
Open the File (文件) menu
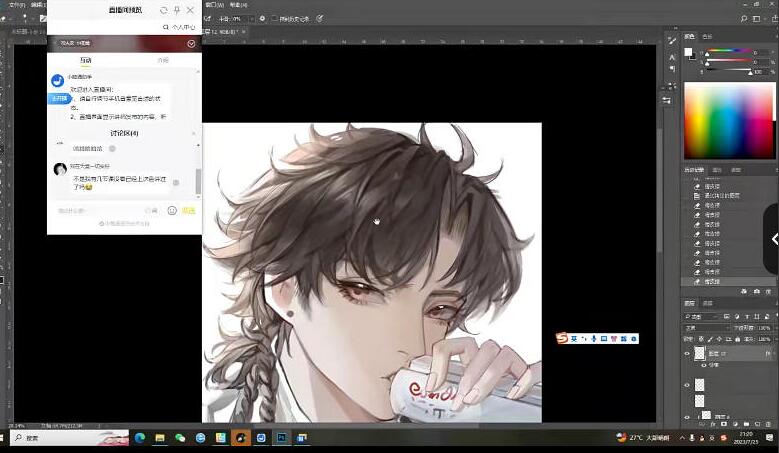[17, 4]
